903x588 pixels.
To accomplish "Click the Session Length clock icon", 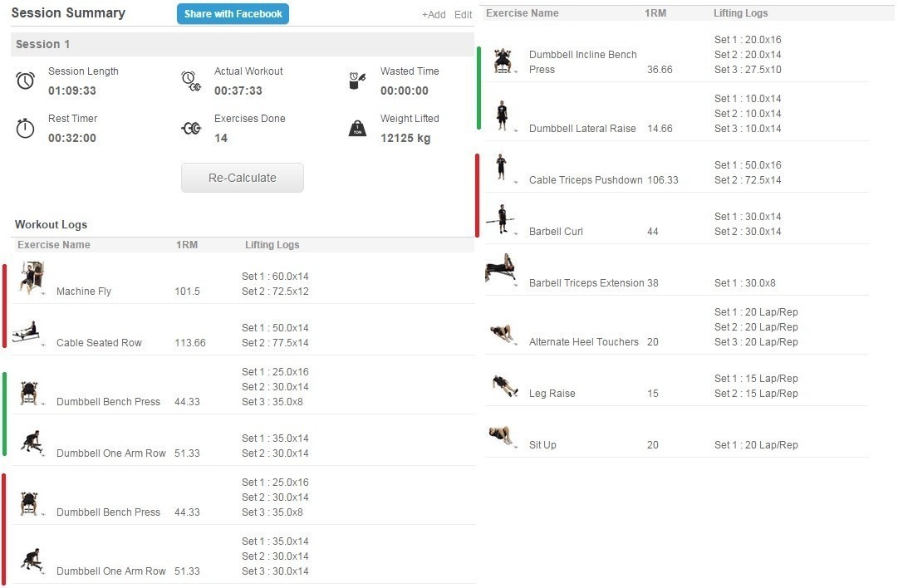I will click(26, 81).
